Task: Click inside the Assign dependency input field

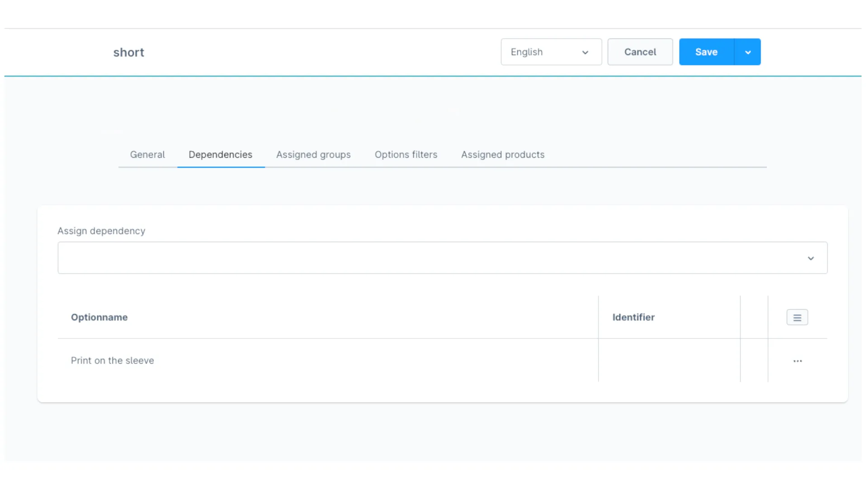Action: pyautogui.click(x=316, y=258)
